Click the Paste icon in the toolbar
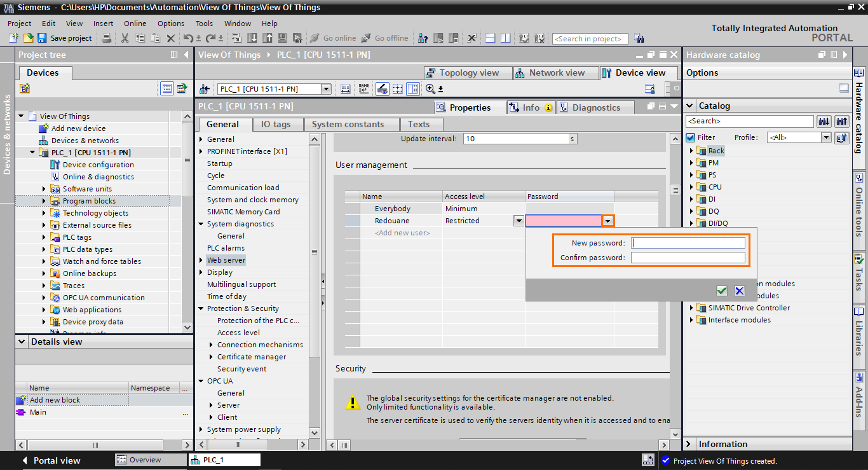Image resolution: width=868 pixels, height=470 pixels. pyautogui.click(x=155, y=38)
